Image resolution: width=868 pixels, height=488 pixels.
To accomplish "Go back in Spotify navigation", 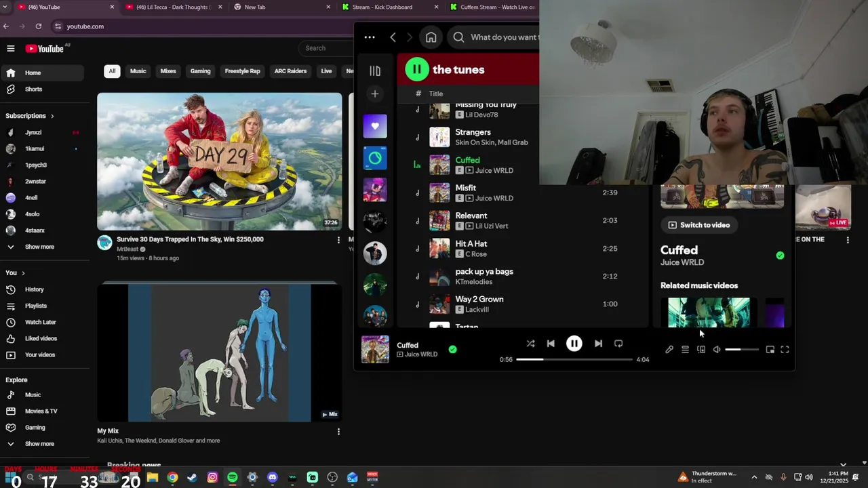I will 393,37.
